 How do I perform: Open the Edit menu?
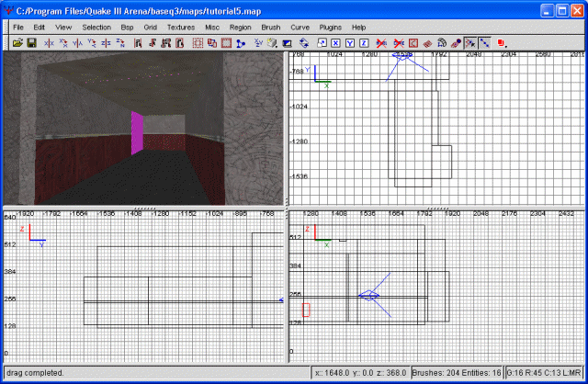(39, 28)
